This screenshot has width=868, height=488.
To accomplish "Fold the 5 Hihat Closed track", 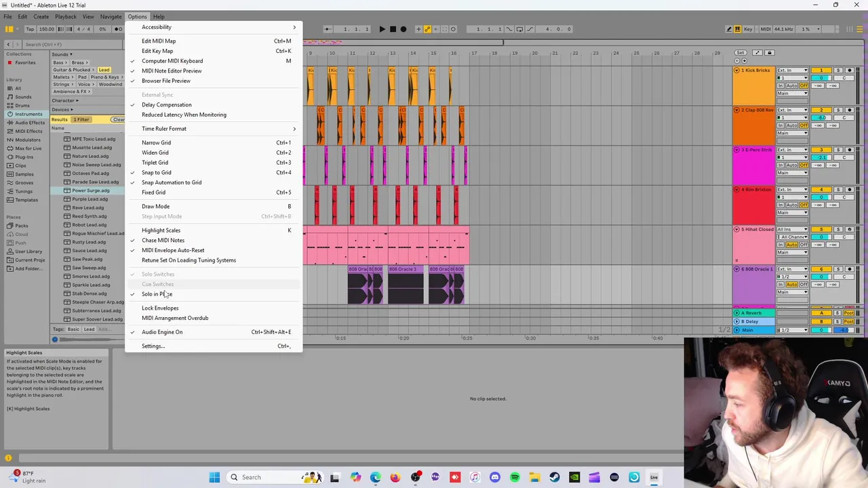I will coord(737,229).
